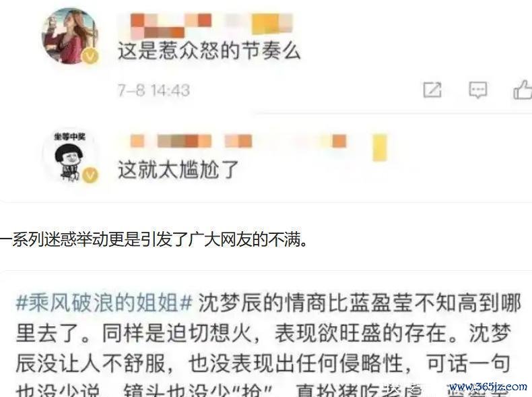Open replies via the speech bubble icon
This screenshot has width=532, height=397.
(477, 90)
